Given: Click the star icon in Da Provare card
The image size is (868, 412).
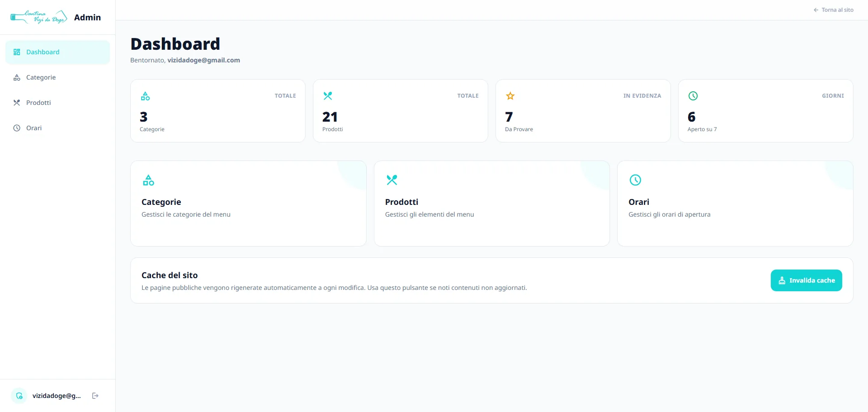Looking at the screenshot, I should pos(510,96).
